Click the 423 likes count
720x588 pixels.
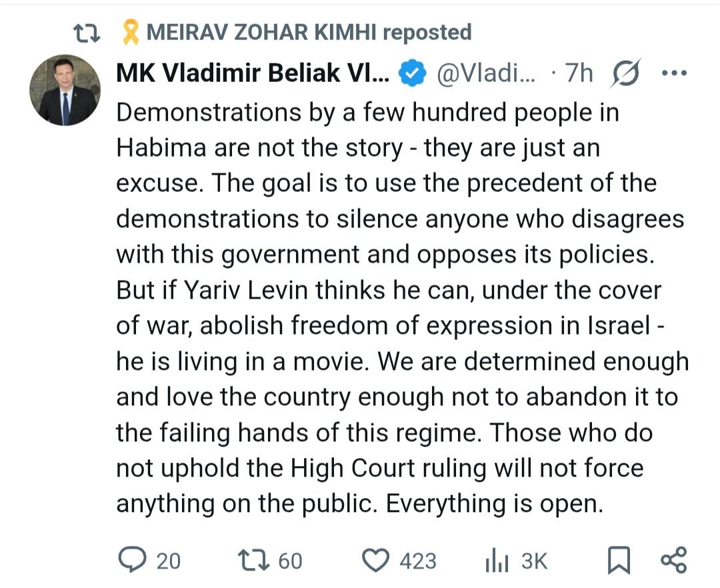[418, 561]
